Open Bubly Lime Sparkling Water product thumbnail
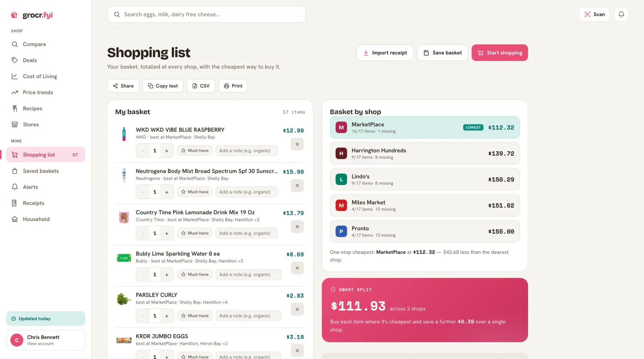The width and height of the screenshot is (644, 359). (x=124, y=258)
